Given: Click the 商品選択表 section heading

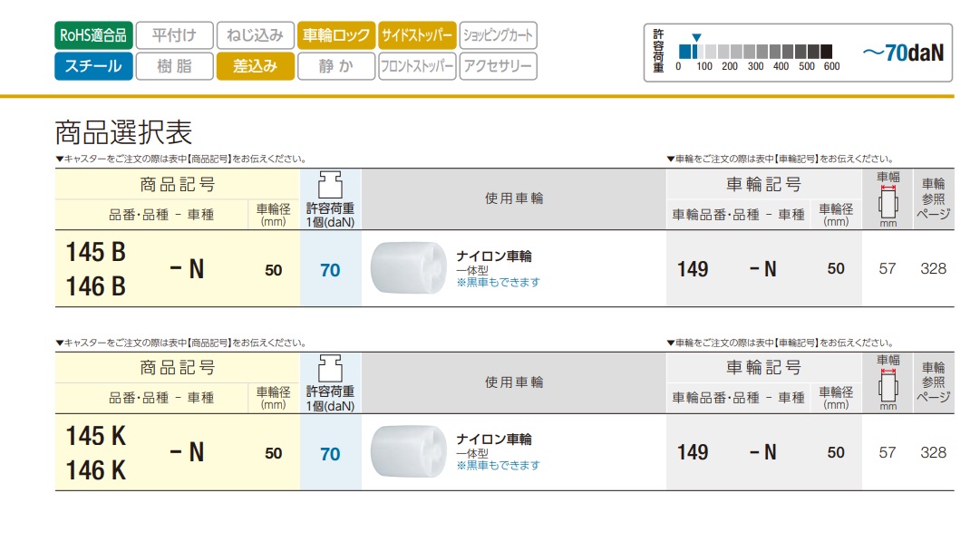Looking at the screenshot, I should click(x=124, y=133).
